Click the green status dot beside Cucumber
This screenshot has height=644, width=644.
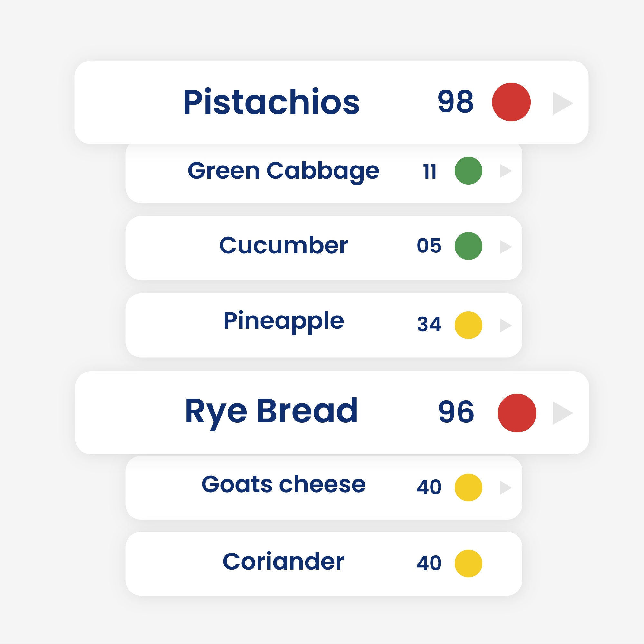pos(468,246)
